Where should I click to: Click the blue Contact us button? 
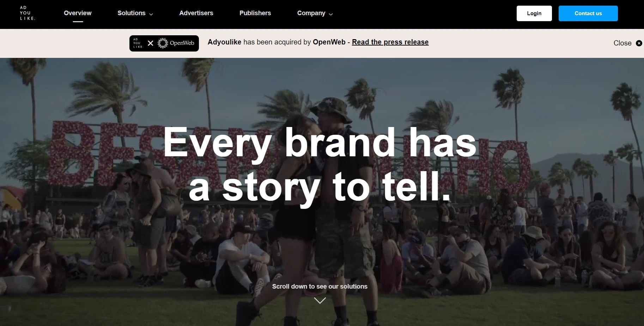pos(588,13)
